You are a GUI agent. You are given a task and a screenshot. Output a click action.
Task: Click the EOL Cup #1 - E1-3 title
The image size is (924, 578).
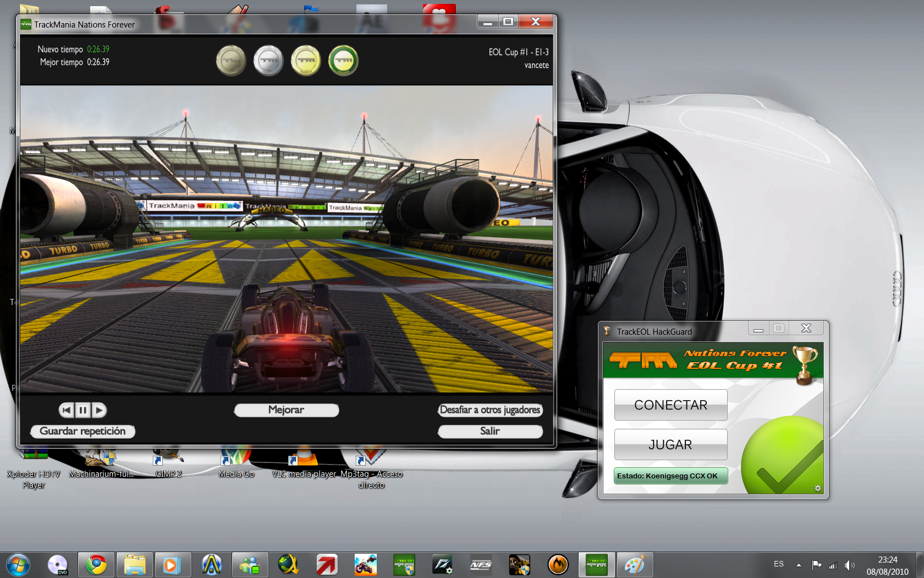point(519,52)
